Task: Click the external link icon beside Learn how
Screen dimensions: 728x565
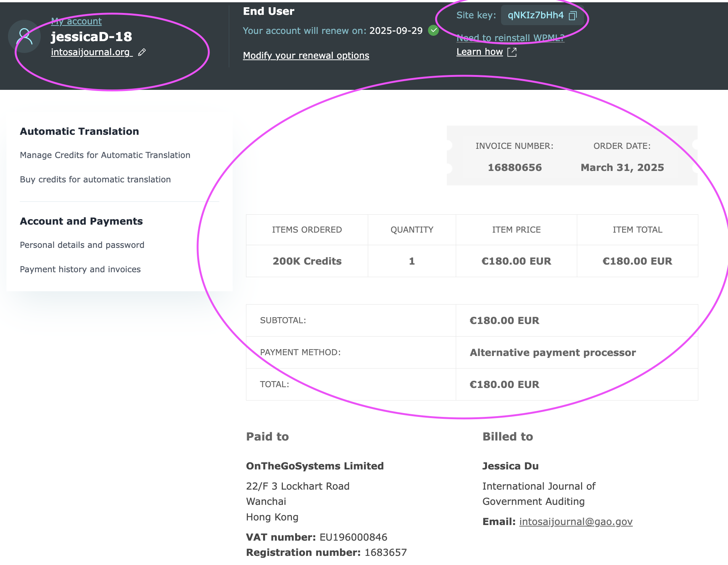Action: [512, 52]
